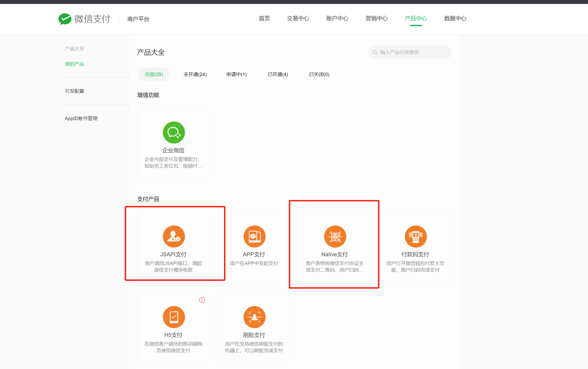The image size is (588, 369).
Task: Click the 企业微信 title text
Action: point(173,150)
